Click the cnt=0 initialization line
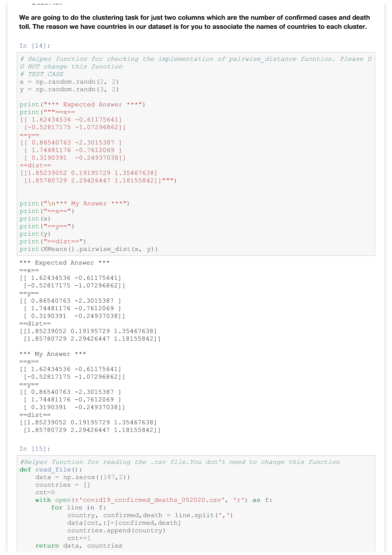392x555 pixels. (45, 492)
